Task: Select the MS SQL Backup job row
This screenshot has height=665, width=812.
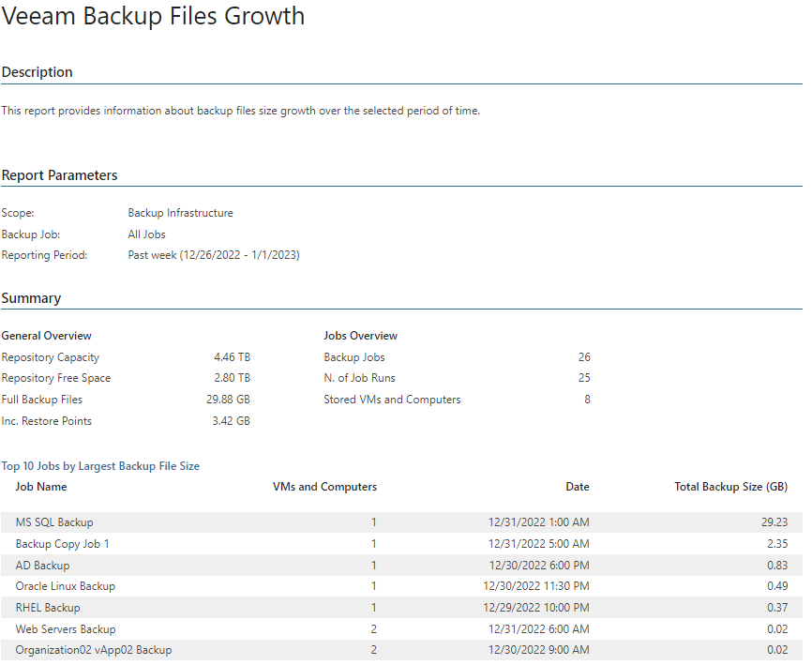Action: [402, 522]
